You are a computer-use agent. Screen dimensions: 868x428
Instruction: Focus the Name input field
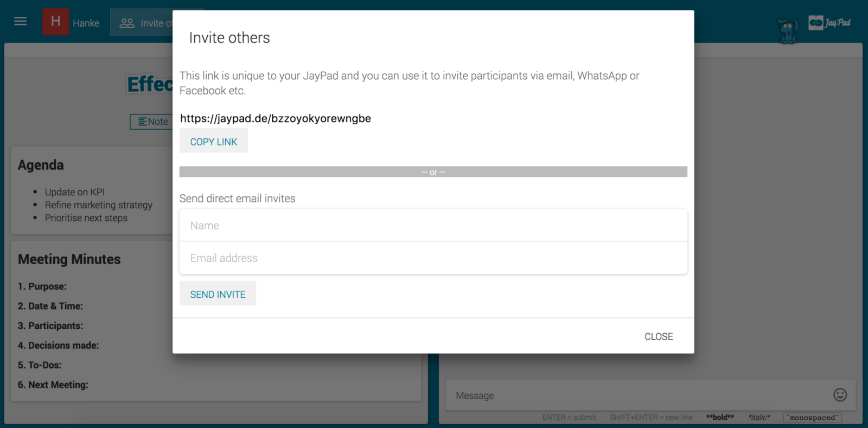pyautogui.click(x=433, y=226)
